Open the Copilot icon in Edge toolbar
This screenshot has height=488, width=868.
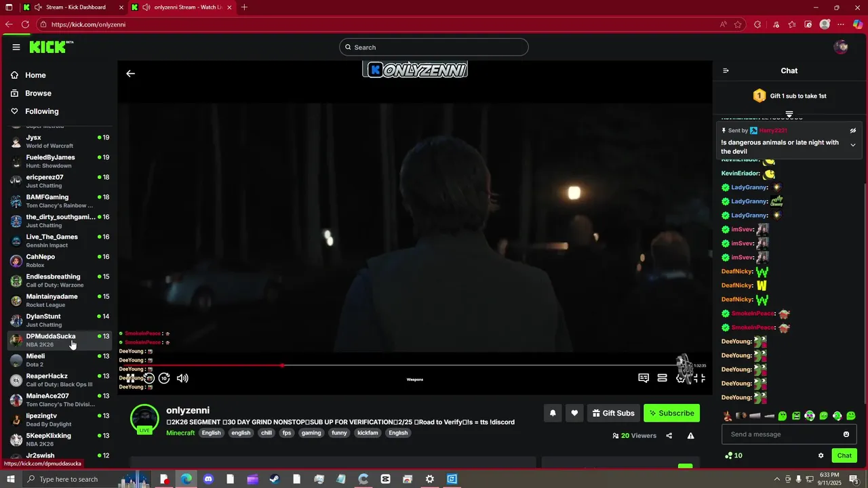point(858,24)
